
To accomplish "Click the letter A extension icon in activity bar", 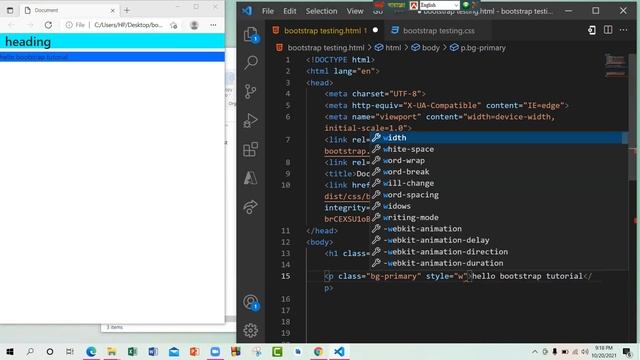I will coord(251,178).
